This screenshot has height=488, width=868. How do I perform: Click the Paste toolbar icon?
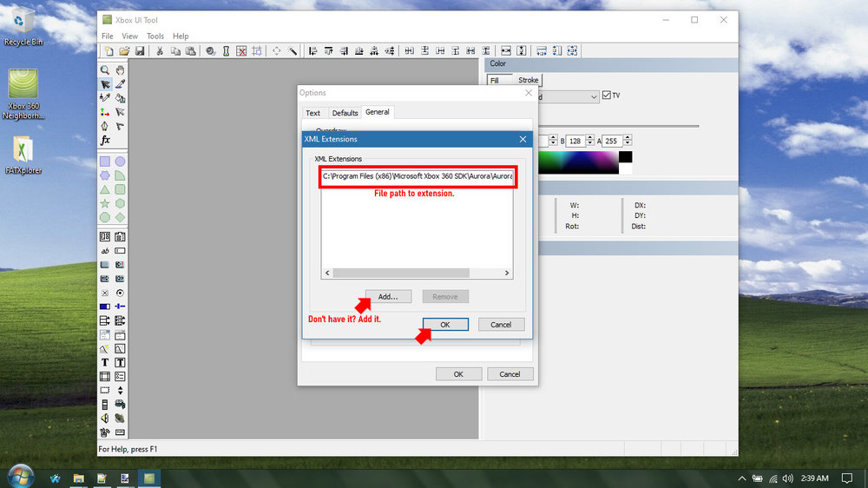pyautogui.click(x=190, y=51)
